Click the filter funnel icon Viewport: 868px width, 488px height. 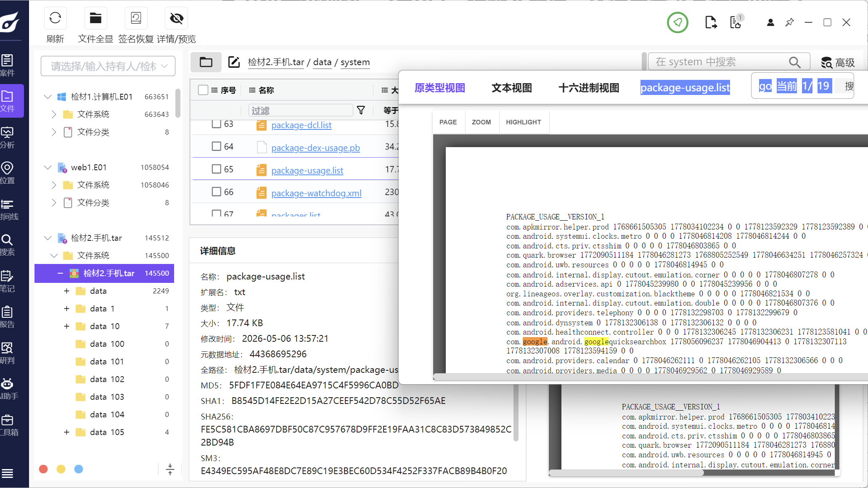pos(361,110)
